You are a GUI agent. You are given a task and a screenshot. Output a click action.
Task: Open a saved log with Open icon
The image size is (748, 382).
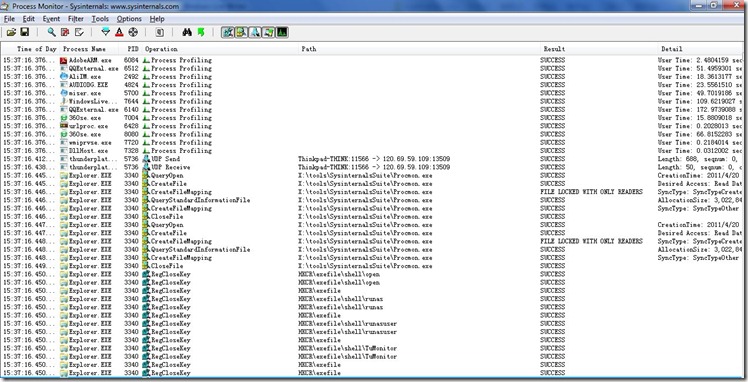(11, 32)
